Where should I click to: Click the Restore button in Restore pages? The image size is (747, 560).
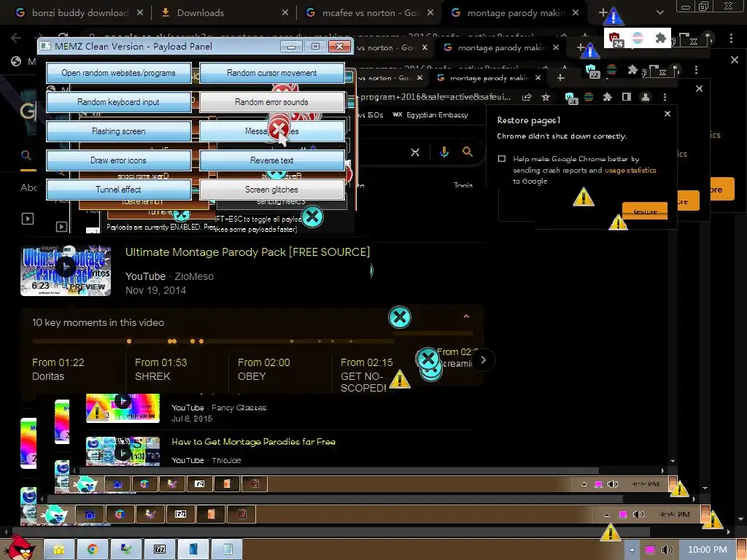point(645,211)
